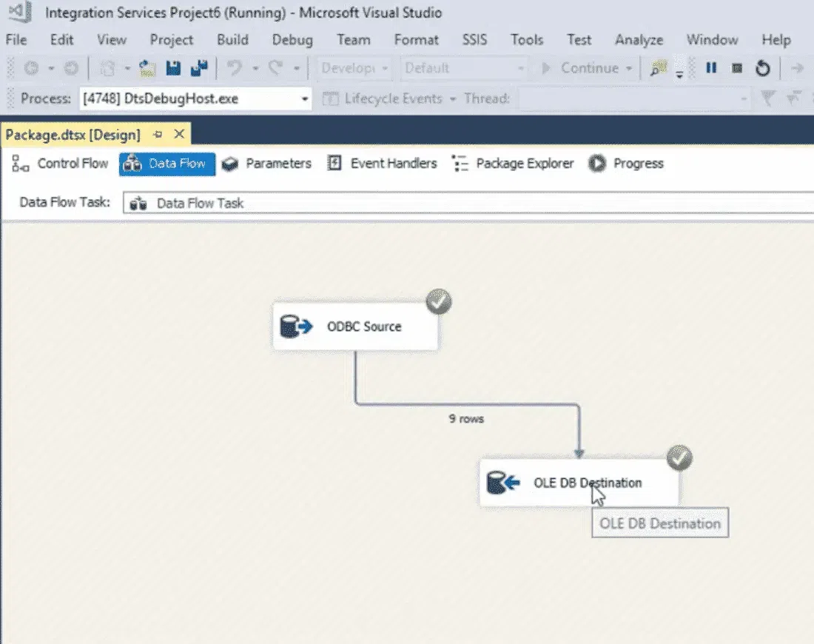Switch to the Event Handlers tab

click(383, 164)
